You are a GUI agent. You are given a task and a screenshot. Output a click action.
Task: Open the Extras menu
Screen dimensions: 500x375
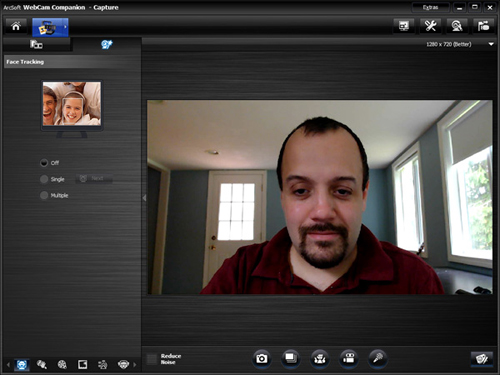[x=431, y=7]
